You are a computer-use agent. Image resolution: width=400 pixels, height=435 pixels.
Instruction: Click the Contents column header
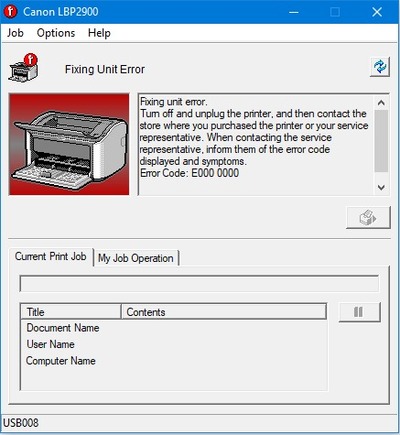coord(224,312)
